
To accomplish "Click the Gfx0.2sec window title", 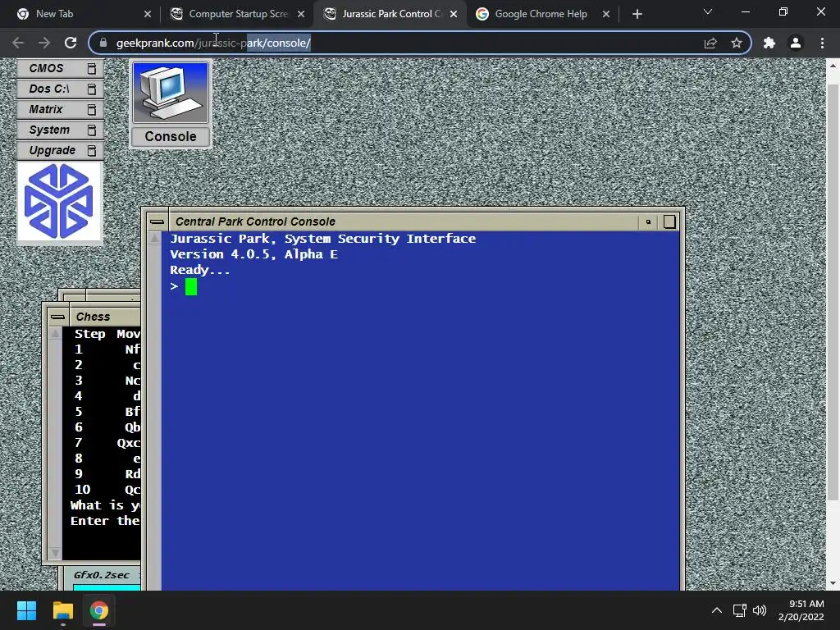I will tap(102, 575).
